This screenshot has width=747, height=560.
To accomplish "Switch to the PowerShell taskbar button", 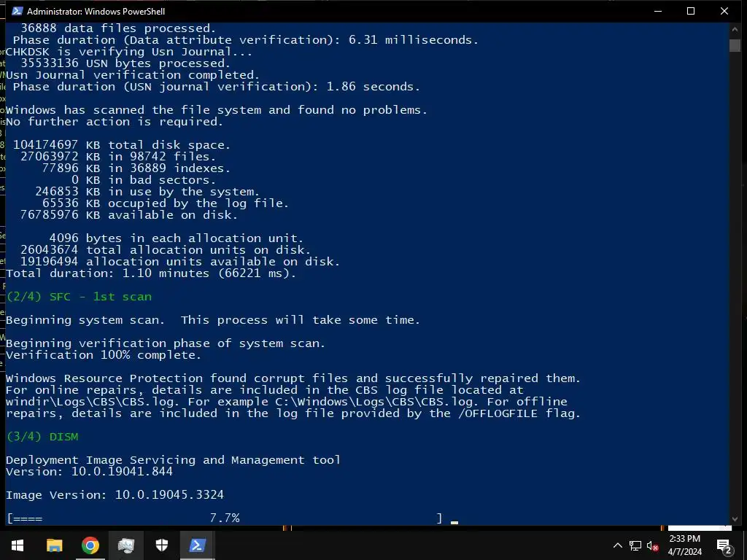I will click(x=197, y=545).
